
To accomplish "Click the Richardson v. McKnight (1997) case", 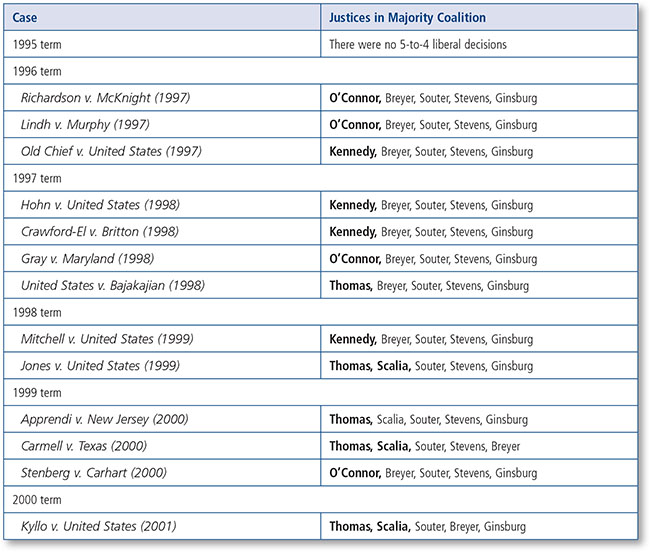I will tap(106, 99).
